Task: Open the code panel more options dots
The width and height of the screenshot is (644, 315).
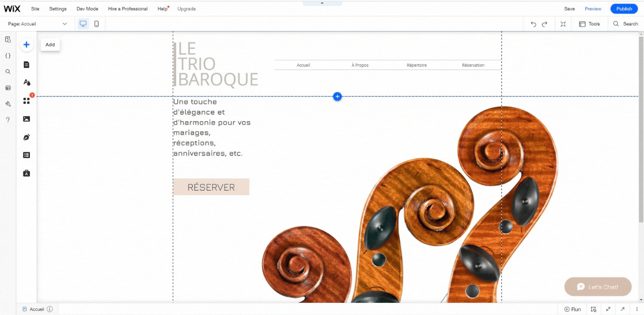Action: 637,309
